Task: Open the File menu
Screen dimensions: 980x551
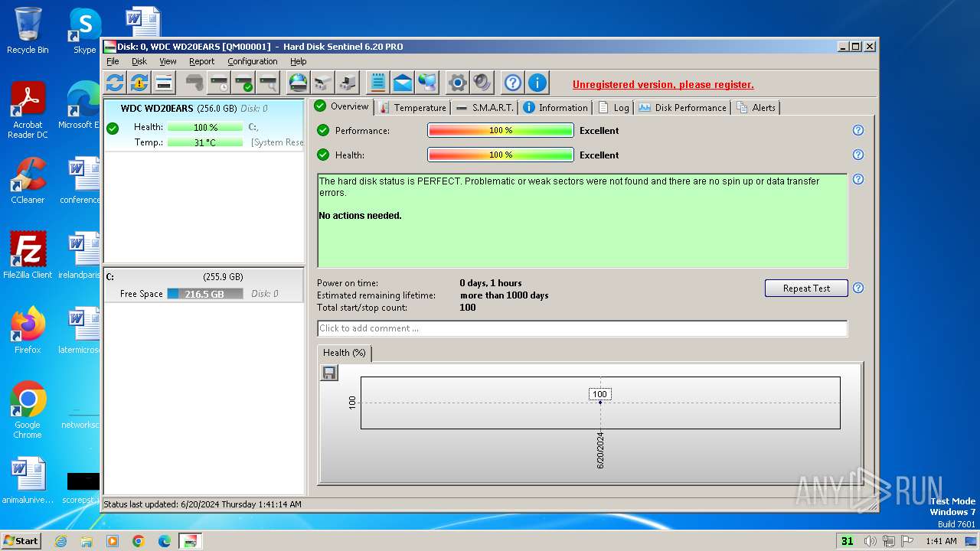Action: tap(113, 61)
